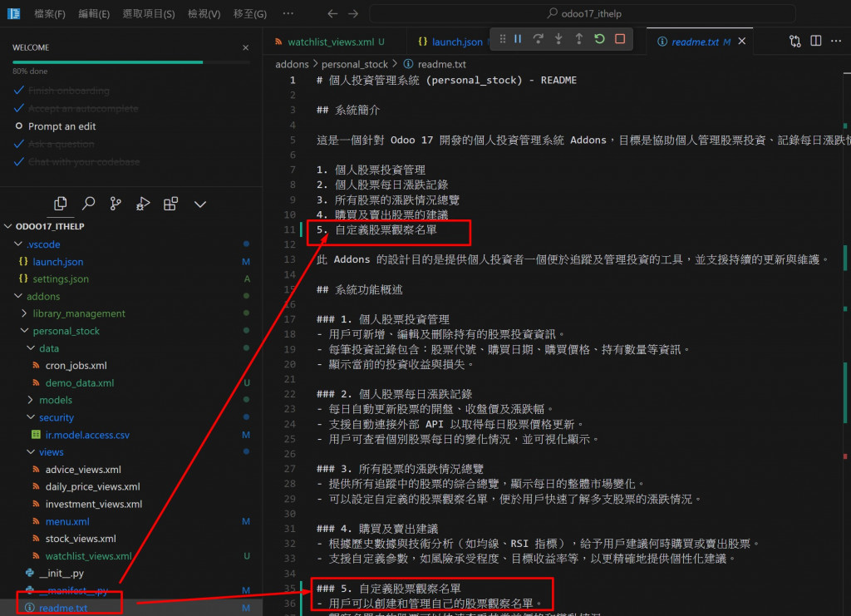Open menu.xml file
Screen dimensions: 851x616
pyautogui.click(x=67, y=521)
